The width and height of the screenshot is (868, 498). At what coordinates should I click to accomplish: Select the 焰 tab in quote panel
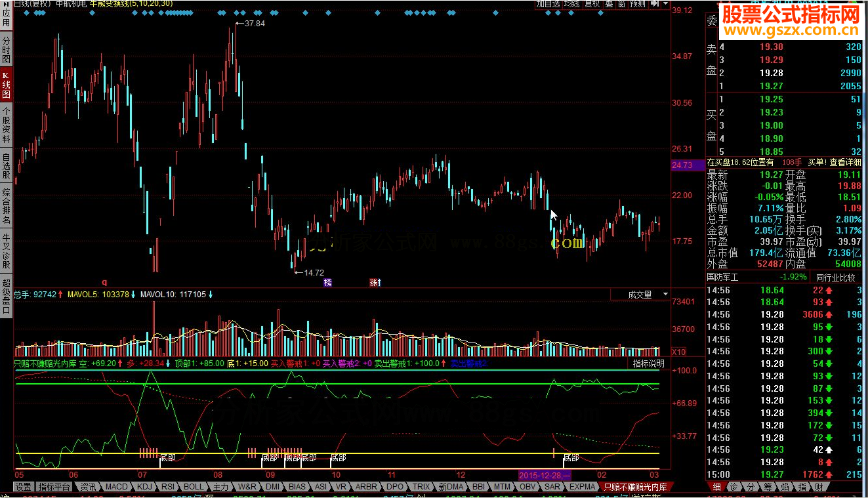(x=785, y=487)
